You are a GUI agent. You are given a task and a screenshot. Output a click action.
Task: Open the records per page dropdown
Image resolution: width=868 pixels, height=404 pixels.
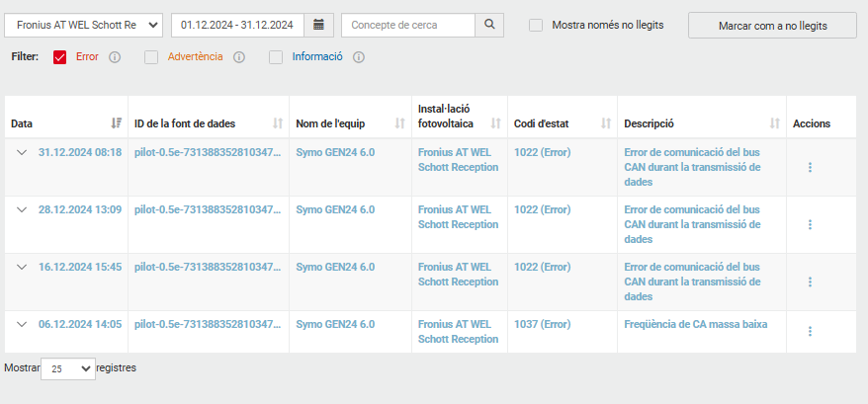pyautogui.click(x=68, y=368)
